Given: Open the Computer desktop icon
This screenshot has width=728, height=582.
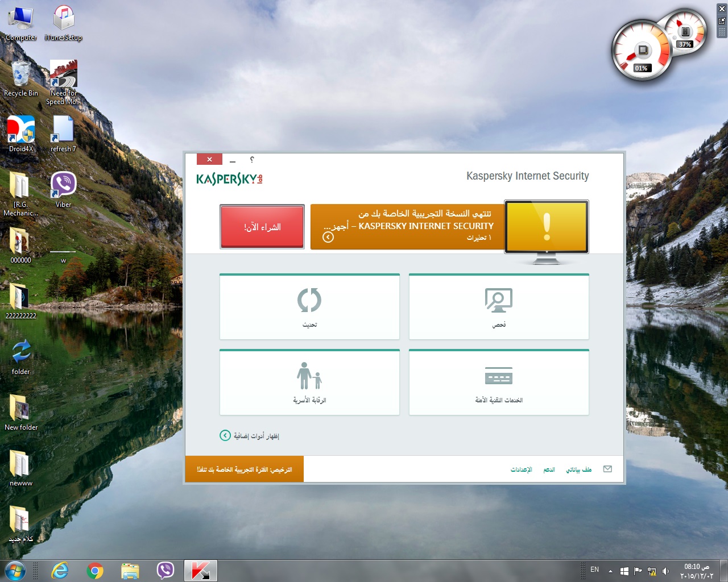Looking at the screenshot, I should 21,24.
